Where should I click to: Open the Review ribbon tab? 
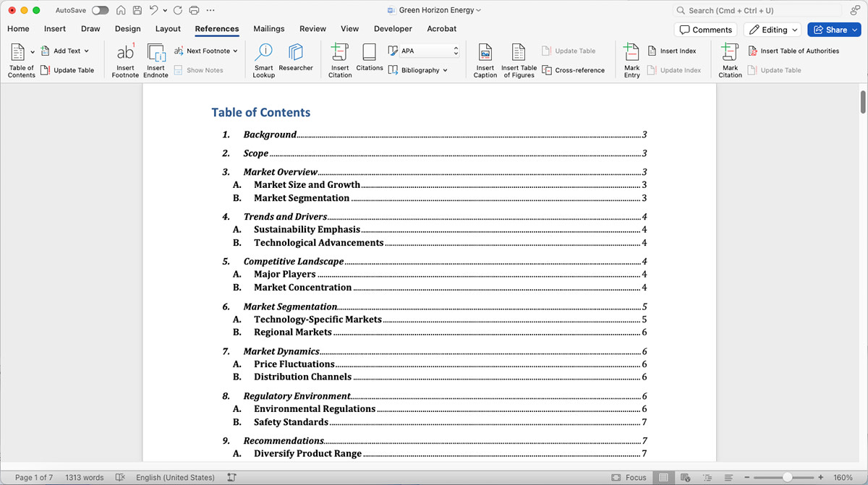[312, 29]
